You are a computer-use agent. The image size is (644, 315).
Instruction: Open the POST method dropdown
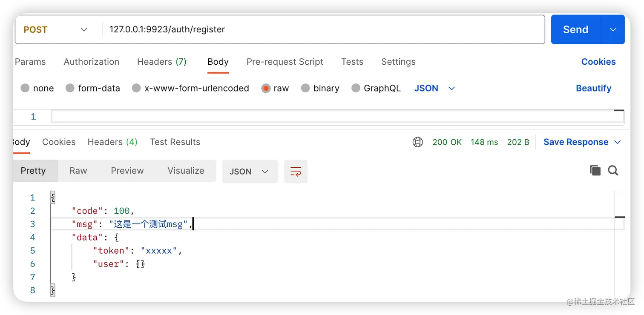[x=55, y=30]
